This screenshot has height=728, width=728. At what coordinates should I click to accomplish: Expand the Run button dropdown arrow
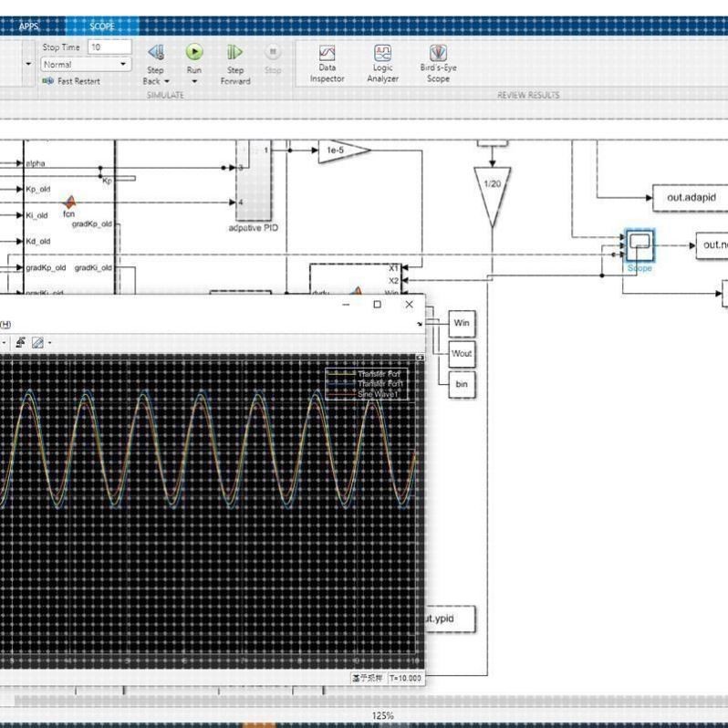[194, 81]
